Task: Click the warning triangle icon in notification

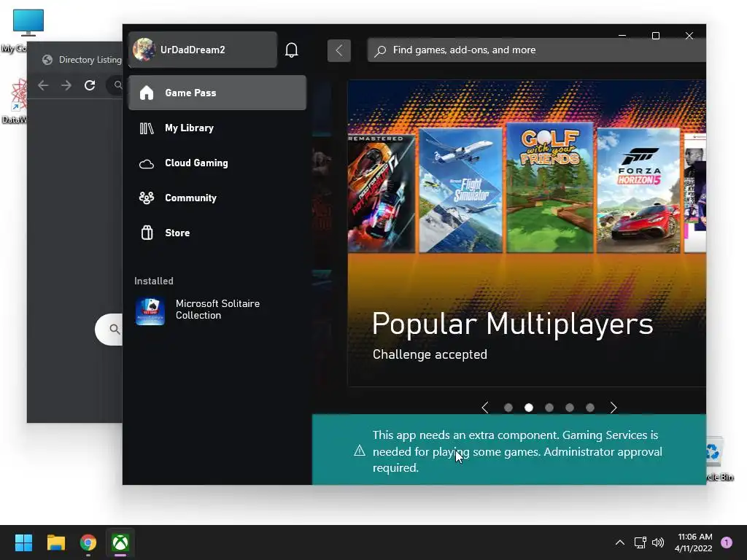Action: 360,451
